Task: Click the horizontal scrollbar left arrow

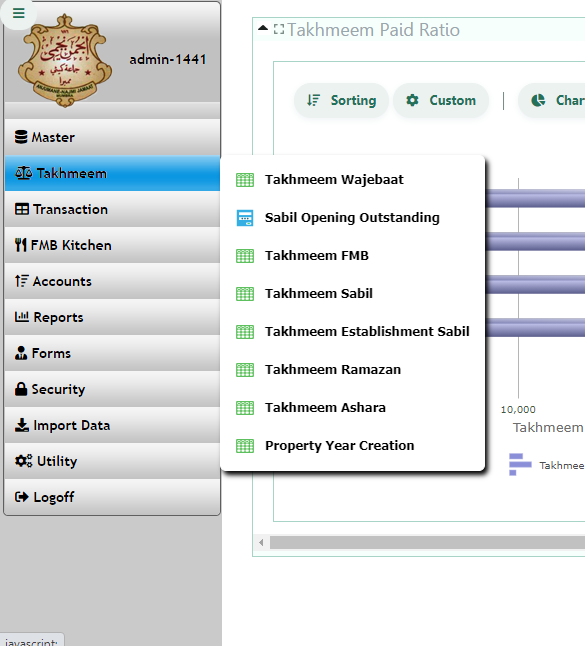Action: pyautogui.click(x=261, y=543)
